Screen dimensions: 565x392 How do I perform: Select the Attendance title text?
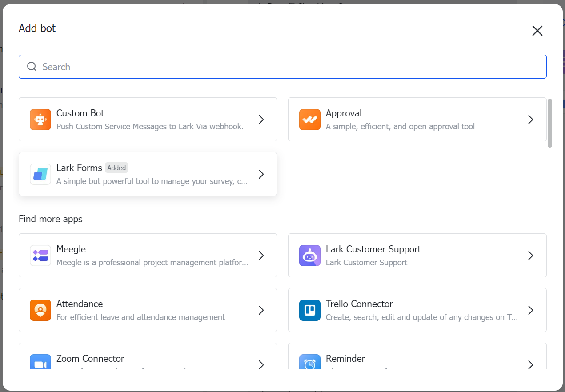[x=80, y=304]
